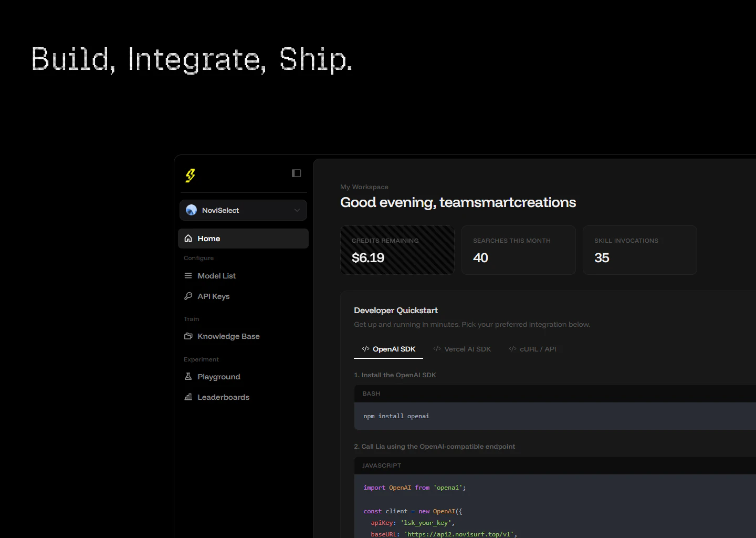756x538 pixels.
Task: Click the Knowledge Base folder icon
Action: point(188,336)
